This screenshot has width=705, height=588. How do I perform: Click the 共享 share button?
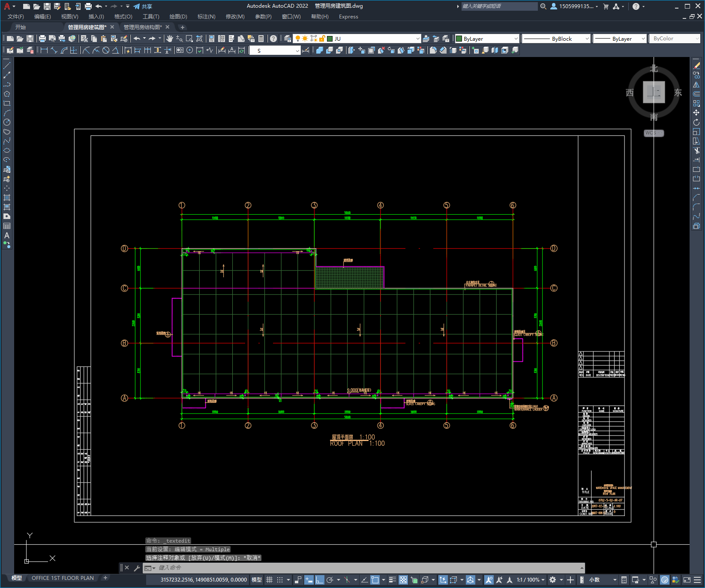[x=143, y=6]
